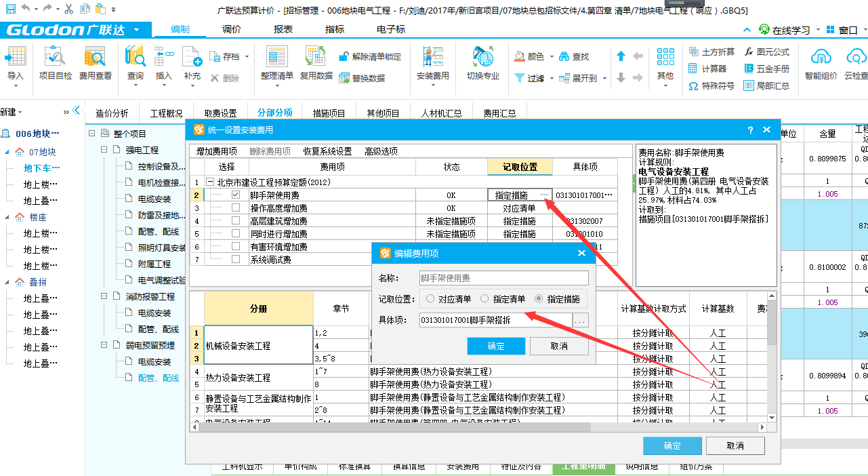Check the 同时进行增加费 checkbox

click(x=236, y=234)
